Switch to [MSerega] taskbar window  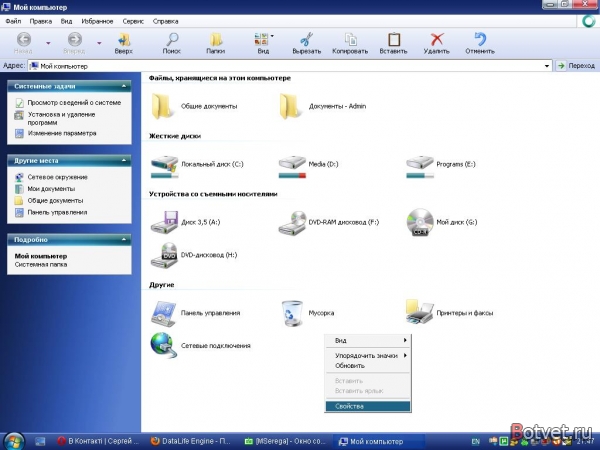tap(285, 441)
